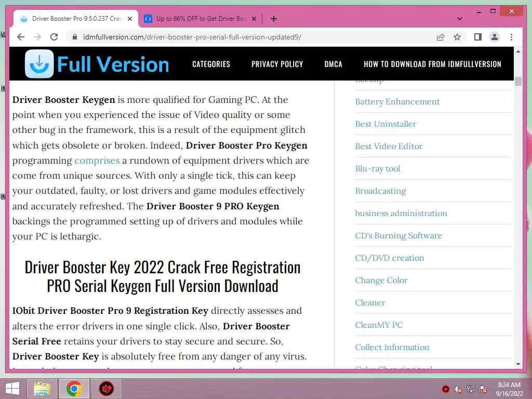Open the Windows Start menu
The height and width of the screenshot is (399, 532).
click(12, 389)
